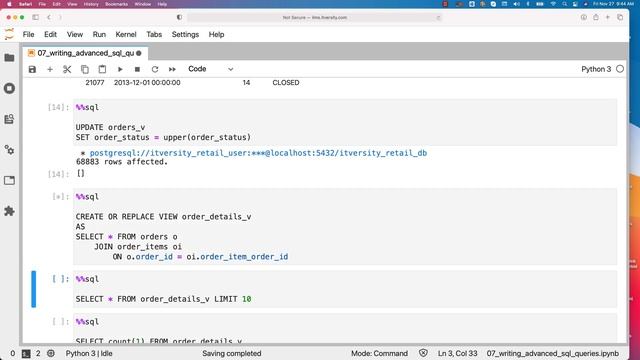Click the unsaved dot on the notebook tab
Viewport: 640px width, 360px height.
point(139,53)
